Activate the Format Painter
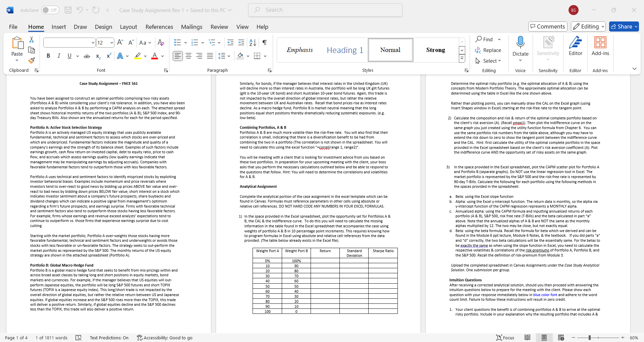Image resolution: width=644 pixels, height=342 pixels. tap(31, 60)
